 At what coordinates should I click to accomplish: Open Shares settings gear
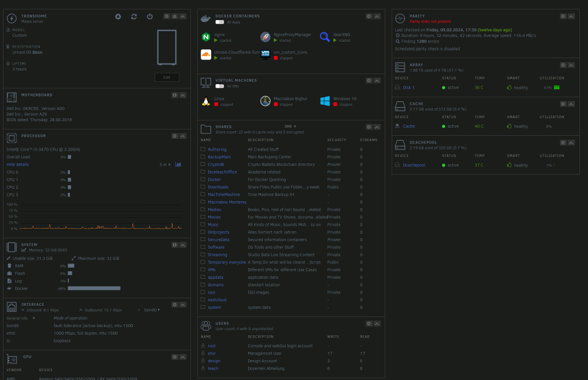pyautogui.click(x=369, y=127)
